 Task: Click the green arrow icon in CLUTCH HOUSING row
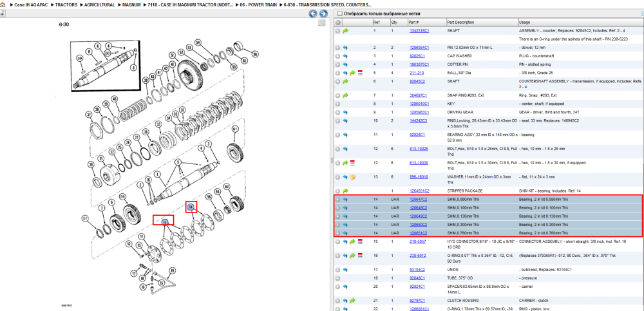coord(352,301)
